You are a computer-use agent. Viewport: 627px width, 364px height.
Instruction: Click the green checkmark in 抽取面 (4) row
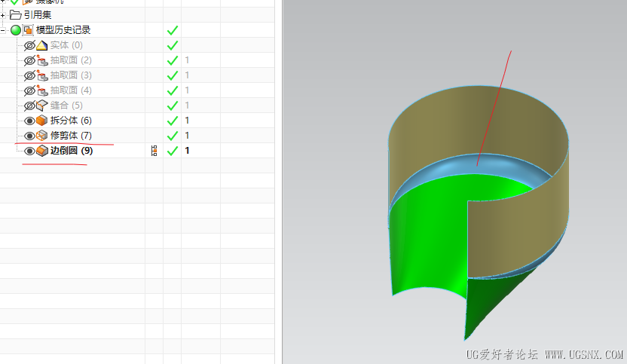tap(173, 90)
